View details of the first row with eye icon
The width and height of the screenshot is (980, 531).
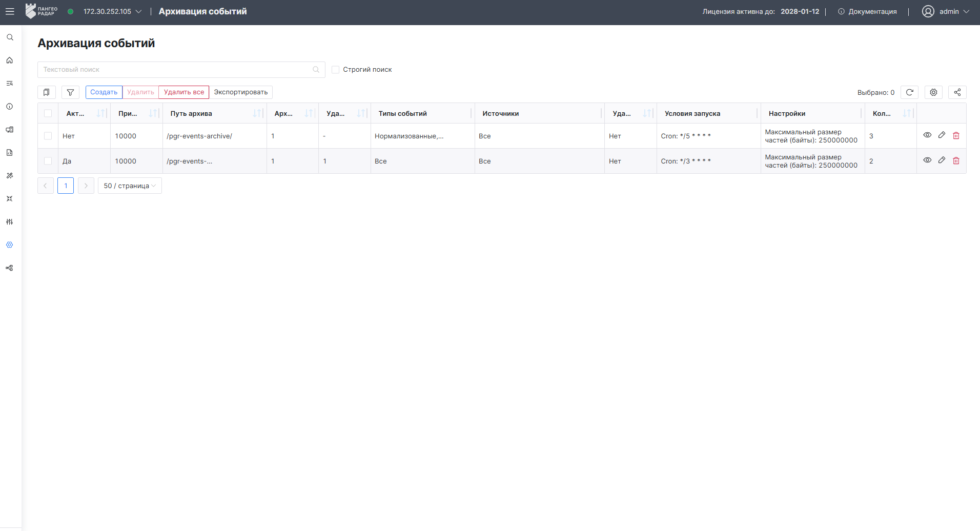927,135
